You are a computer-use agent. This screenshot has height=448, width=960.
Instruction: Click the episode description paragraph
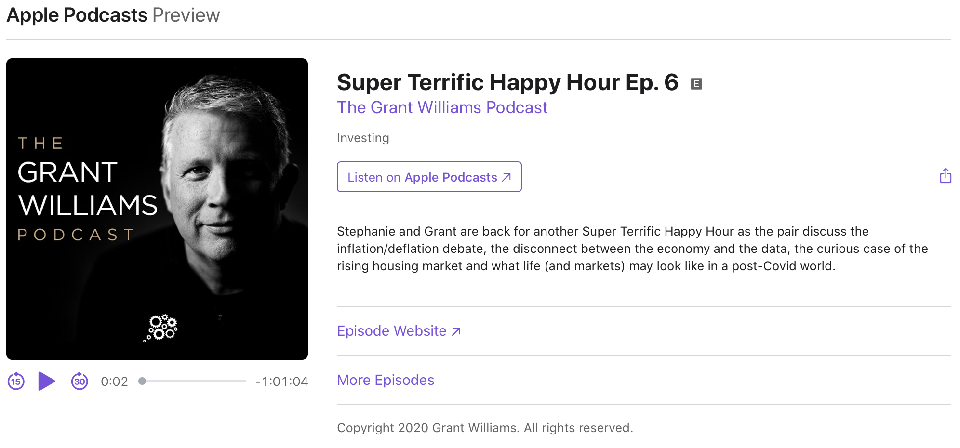click(x=632, y=249)
